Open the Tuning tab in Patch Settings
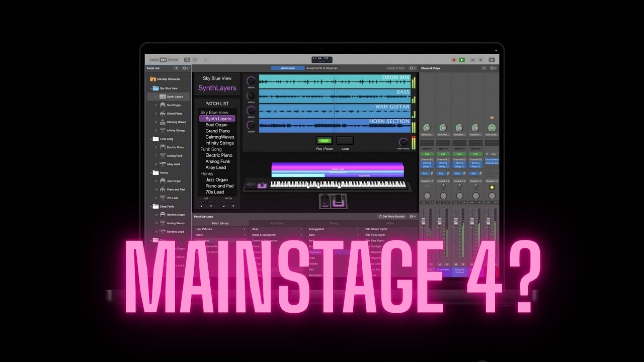This screenshot has height=362, width=644. click(x=334, y=223)
